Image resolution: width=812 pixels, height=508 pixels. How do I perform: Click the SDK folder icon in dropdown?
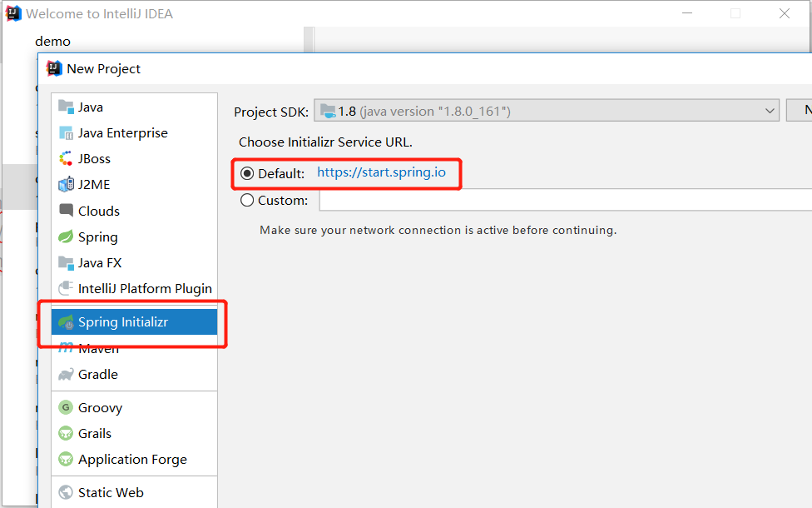click(x=328, y=111)
